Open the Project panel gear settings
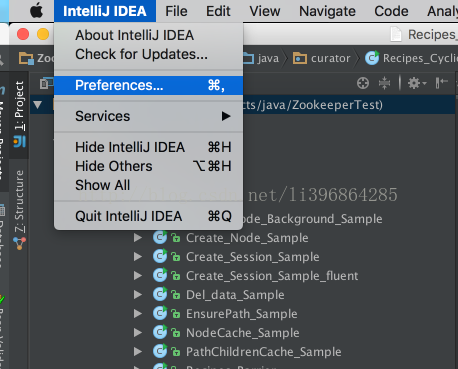Image resolution: width=458 pixels, height=369 pixels. coord(417,83)
